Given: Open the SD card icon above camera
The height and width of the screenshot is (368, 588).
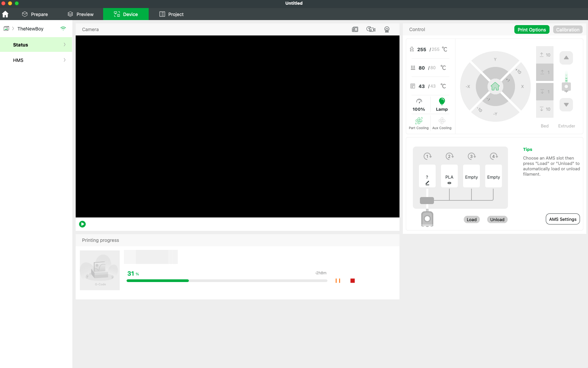Looking at the screenshot, I should point(355,29).
